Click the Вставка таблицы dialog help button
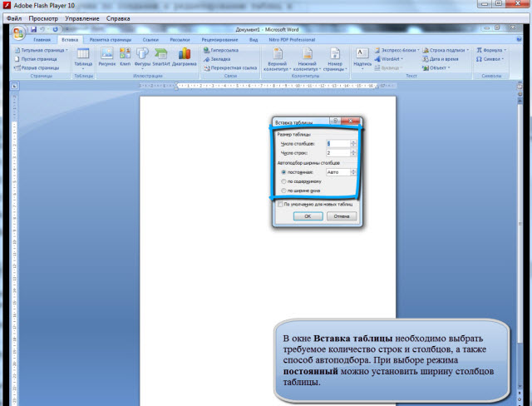 pos(335,121)
